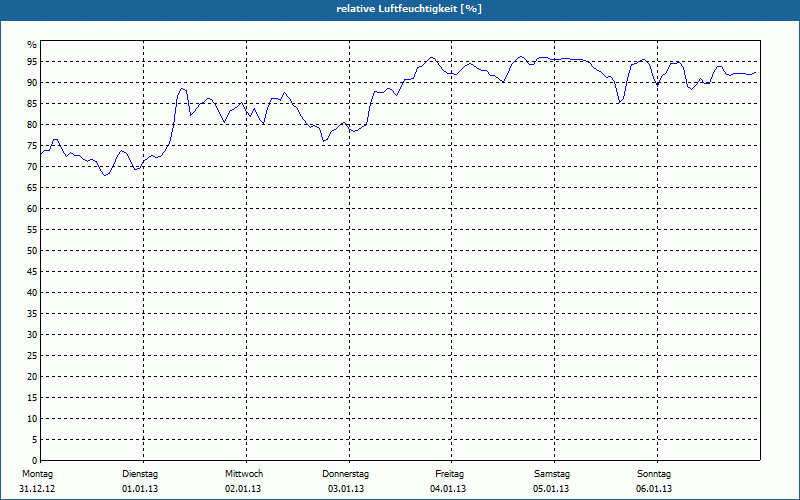Select the 'Donnerstag' day label
Image resolution: width=800 pixels, height=500 pixels.
tap(345, 474)
